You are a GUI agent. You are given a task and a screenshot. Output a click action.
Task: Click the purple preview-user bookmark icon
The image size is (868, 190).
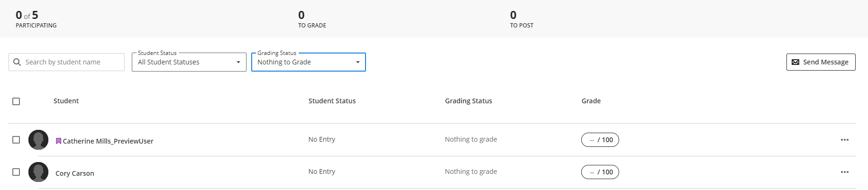(x=58, y=141)
